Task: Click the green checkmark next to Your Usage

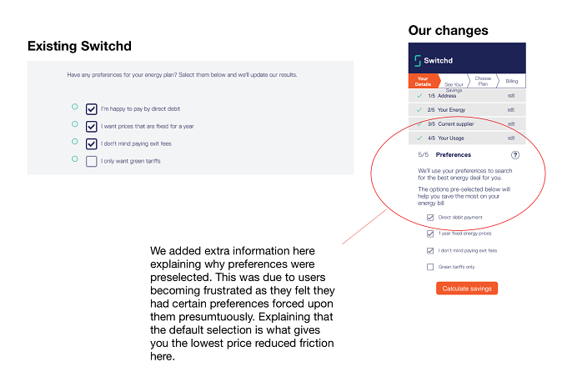Action: (419, 138)
